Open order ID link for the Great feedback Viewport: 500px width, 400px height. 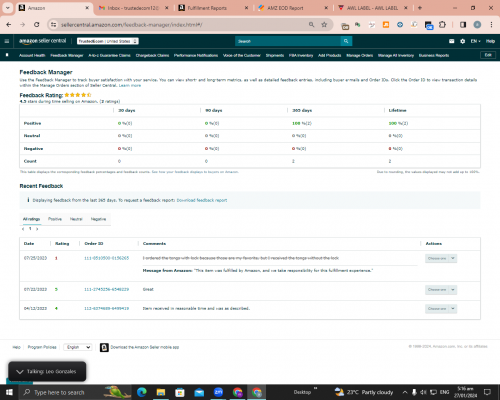[x=106, y=289]
